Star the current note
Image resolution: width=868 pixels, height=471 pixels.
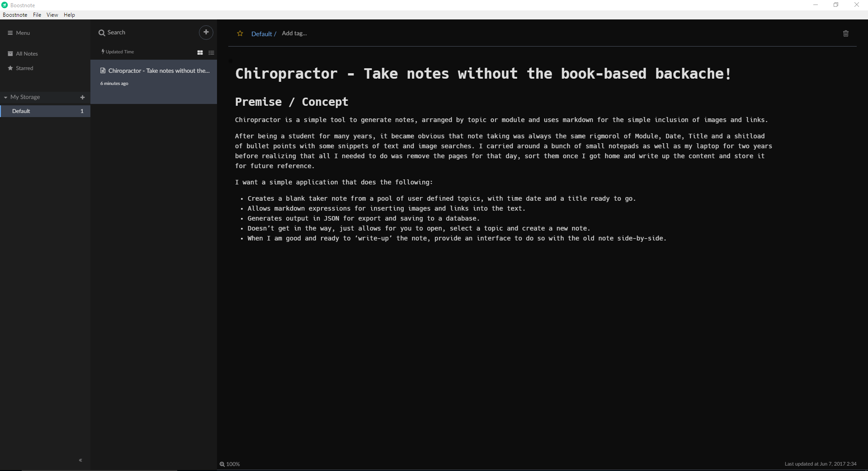point(240,33)
